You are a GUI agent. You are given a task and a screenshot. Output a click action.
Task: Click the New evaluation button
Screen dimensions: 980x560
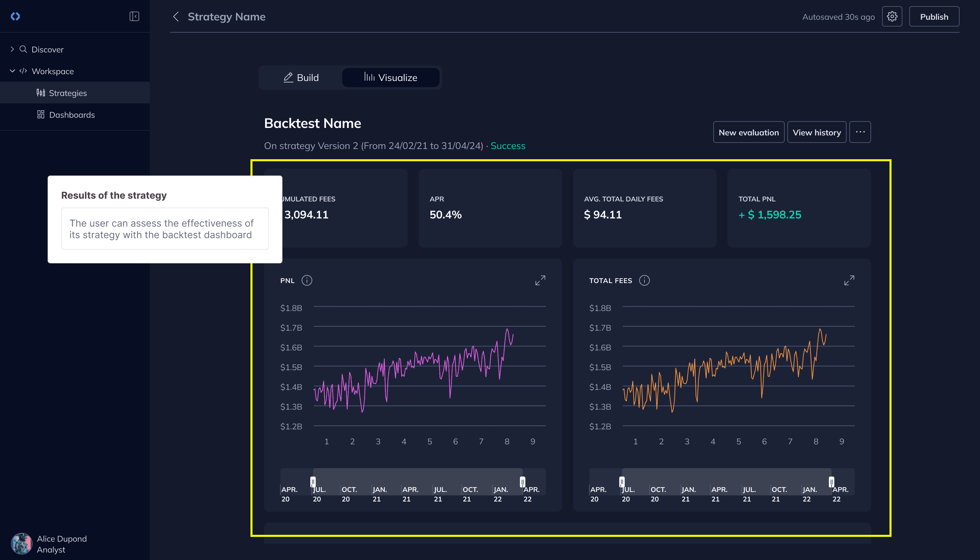[x=749, y=132]
